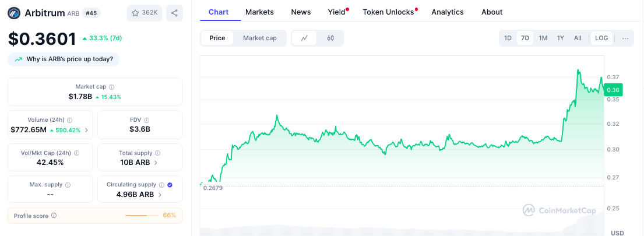Toggle LOG scale on the chart

tap(601, 38)
